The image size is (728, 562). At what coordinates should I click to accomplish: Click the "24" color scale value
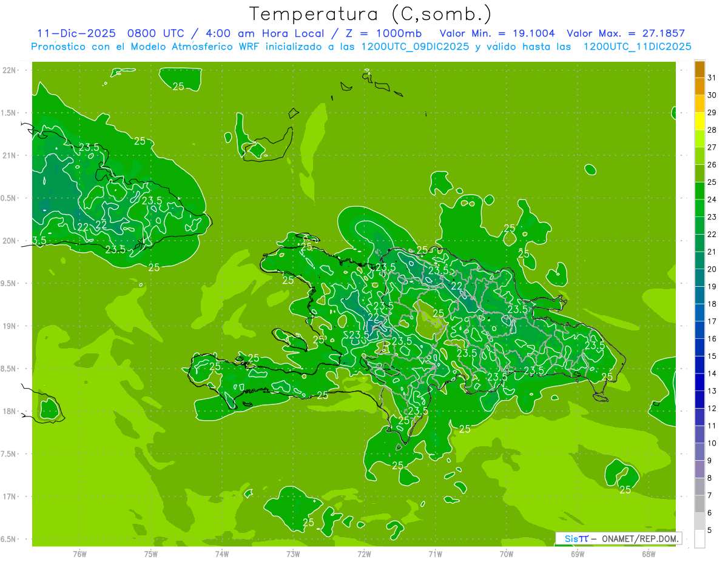tap(712, 199)
